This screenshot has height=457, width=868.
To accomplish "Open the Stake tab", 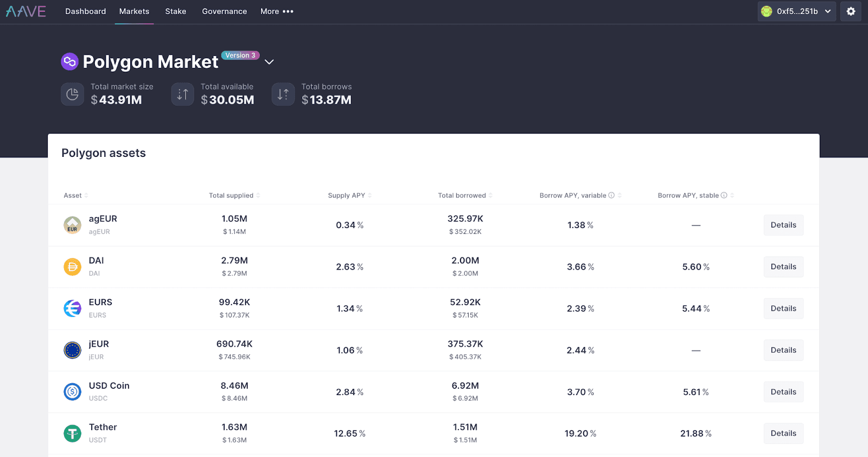I will [176, 11].
